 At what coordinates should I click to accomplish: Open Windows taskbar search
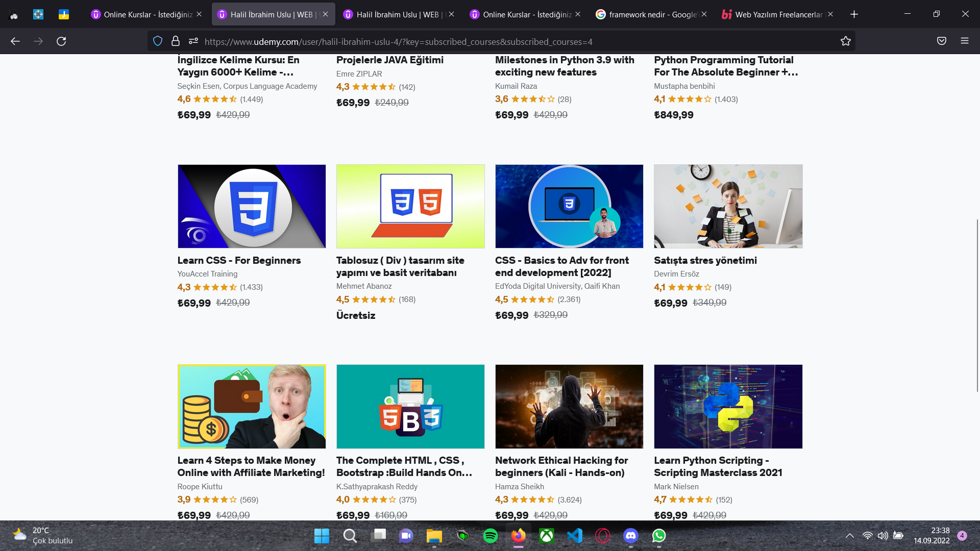(x=350, y=536)
